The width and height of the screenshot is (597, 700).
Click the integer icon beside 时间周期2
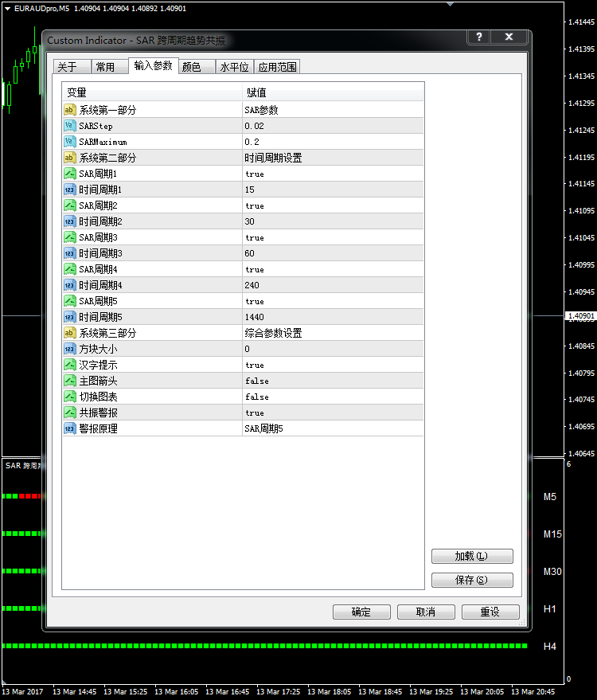(x=69, y=221)
